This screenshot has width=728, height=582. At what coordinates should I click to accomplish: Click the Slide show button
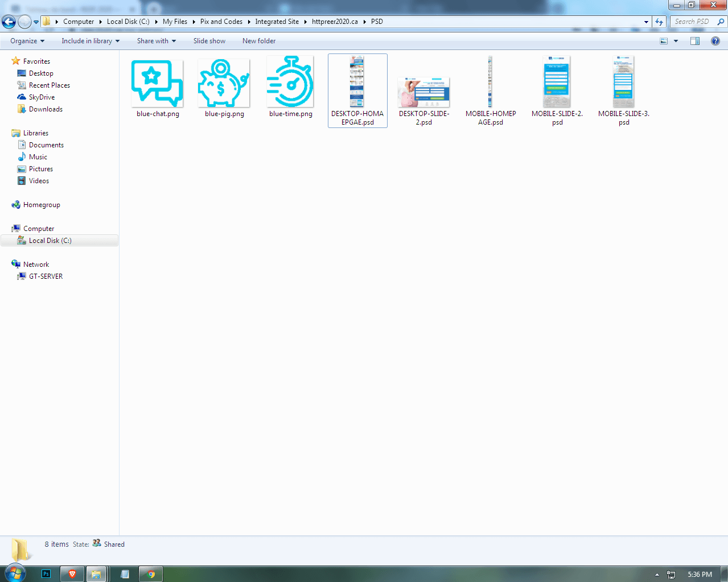click(209, 41)
